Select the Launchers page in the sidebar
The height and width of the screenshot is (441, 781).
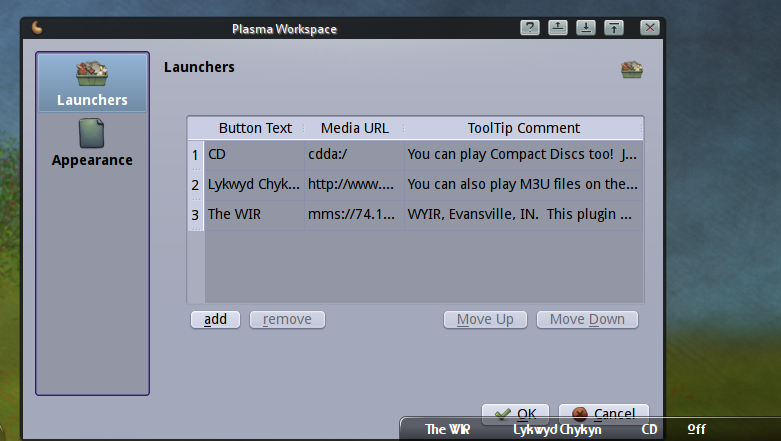(92, 83)
